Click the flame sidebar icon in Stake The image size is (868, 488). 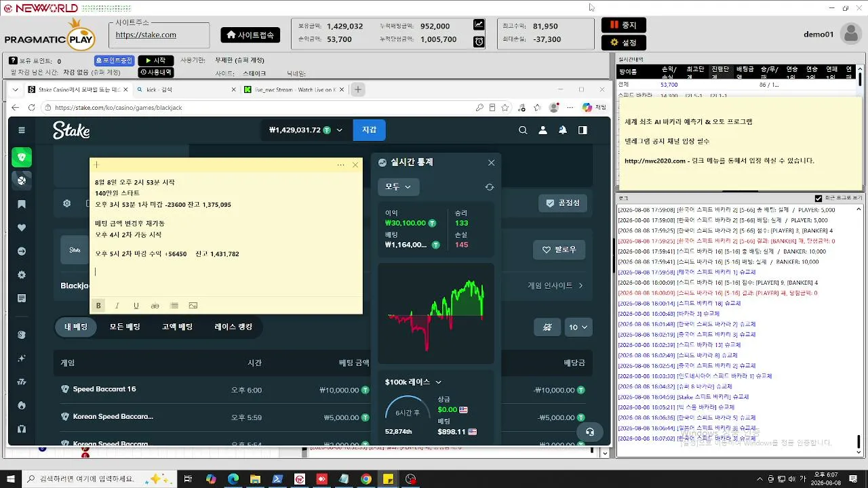[22, 405]
